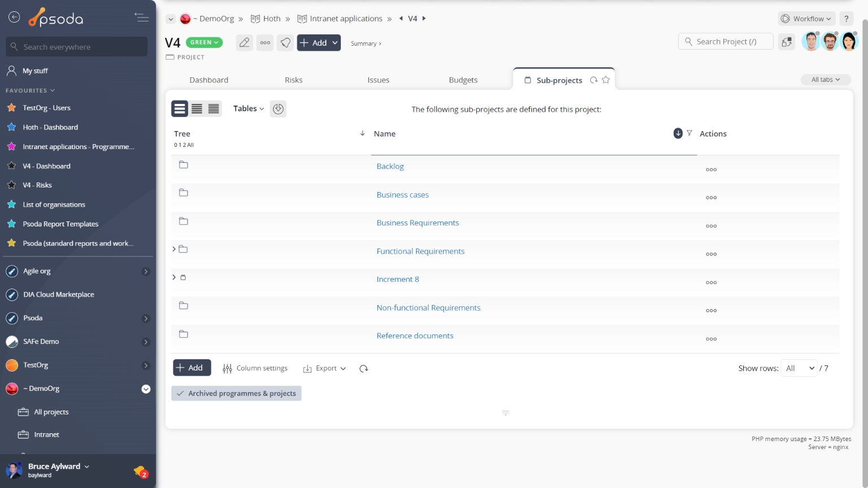
Task: Switch to the compact row spacing view
Action: click(x=214, y=108)
